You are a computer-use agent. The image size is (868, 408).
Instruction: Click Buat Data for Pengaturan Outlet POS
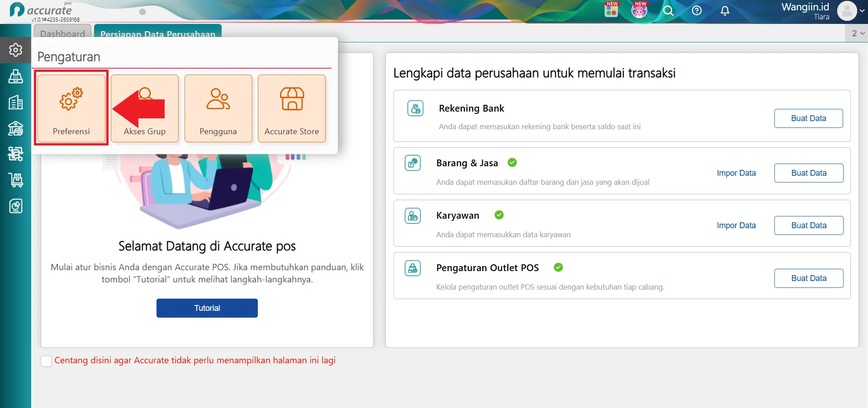(809, 278)
